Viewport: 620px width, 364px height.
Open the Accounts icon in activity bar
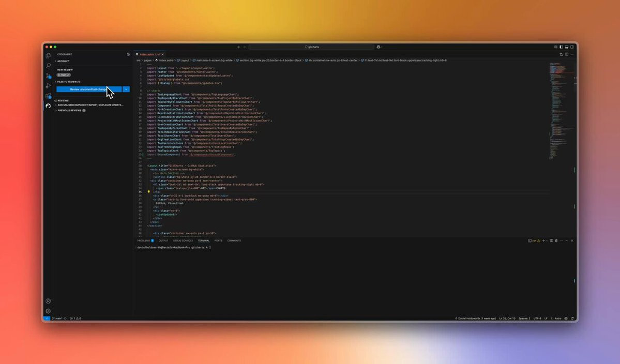(x=48, y=301)
